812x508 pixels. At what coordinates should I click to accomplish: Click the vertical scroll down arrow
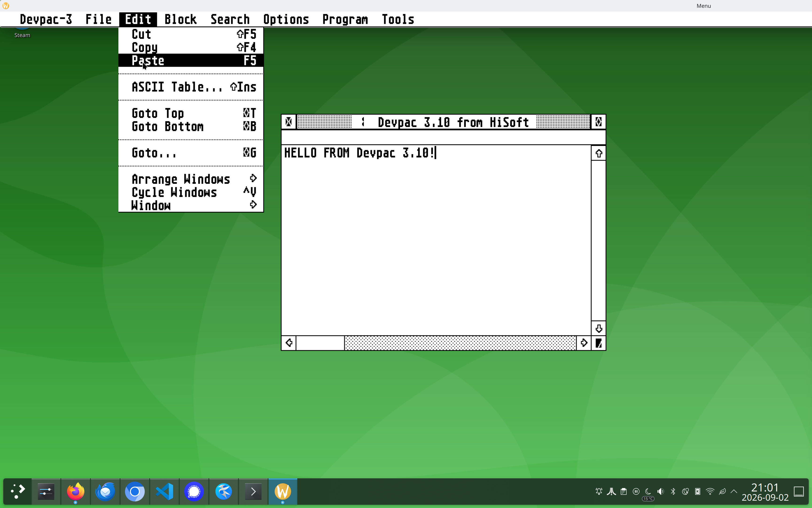599,328
